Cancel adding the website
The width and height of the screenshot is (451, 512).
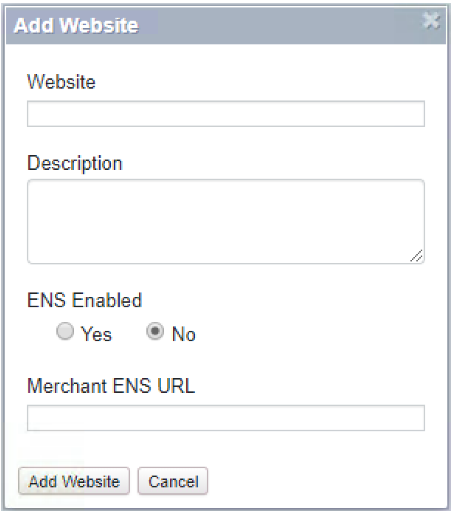[173, 481]
